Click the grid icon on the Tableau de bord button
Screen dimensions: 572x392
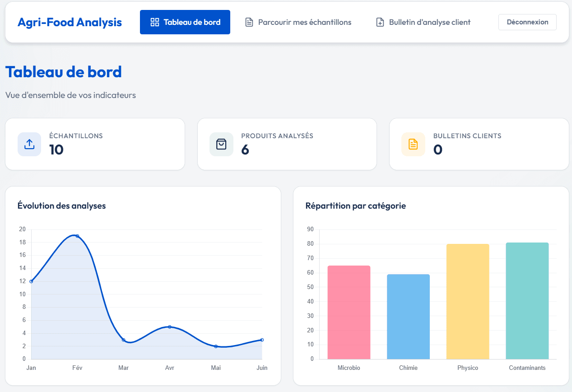click(154, 22)
